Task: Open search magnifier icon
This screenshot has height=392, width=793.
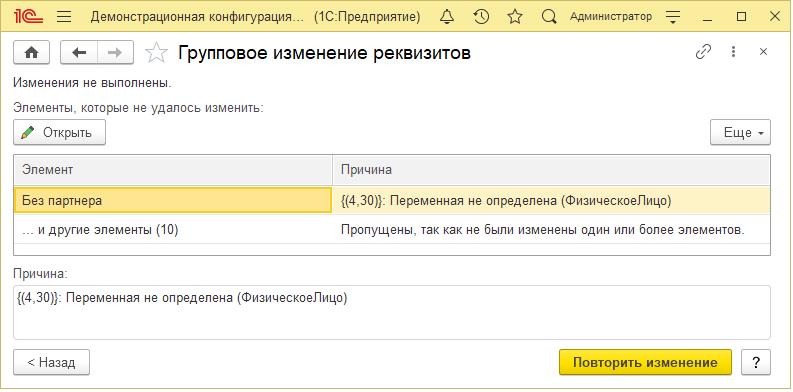Action: (548, 17)
